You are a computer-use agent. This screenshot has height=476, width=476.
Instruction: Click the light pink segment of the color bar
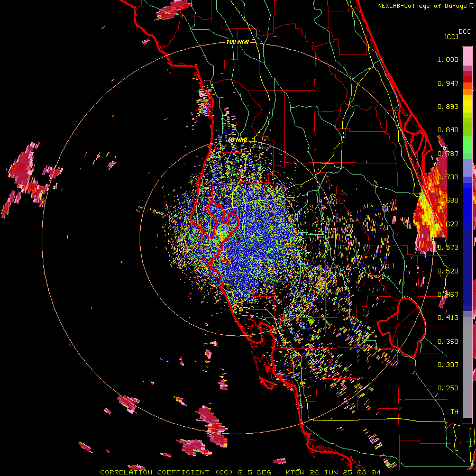pyautogui.click(x=467, y=56)
